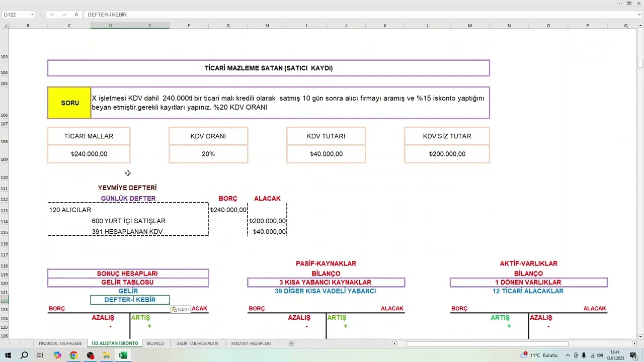Screen dimensions: 644x362
Task: Click the formula bar text DEFTER-İ KEBİR
Action: click(x=107, y=15)
